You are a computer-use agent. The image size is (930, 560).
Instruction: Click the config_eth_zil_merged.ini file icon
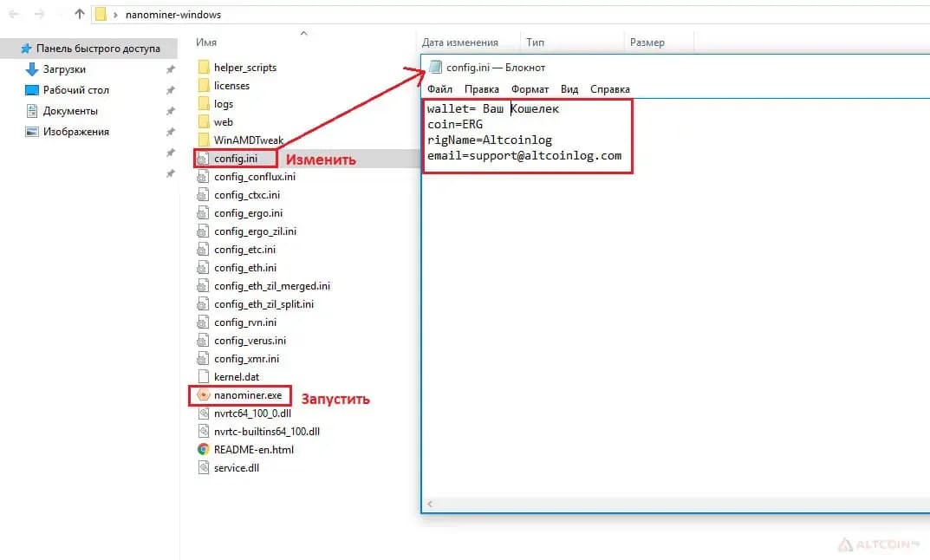(x=203, y=286)
